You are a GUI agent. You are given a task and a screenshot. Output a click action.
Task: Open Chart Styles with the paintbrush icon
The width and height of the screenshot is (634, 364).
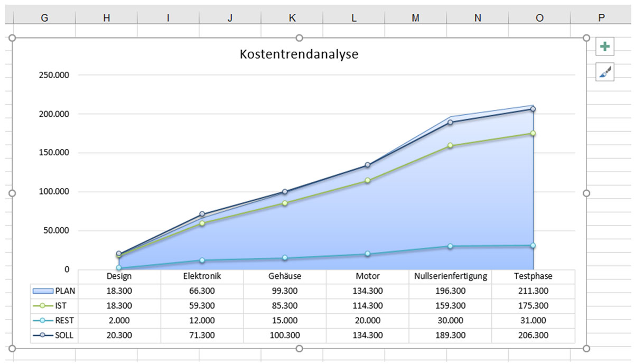pos(604,71)
